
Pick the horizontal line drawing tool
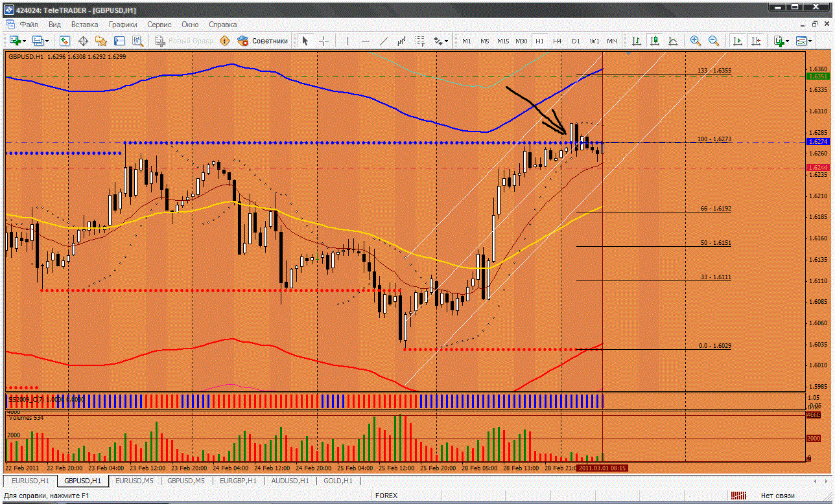(366, 41)
